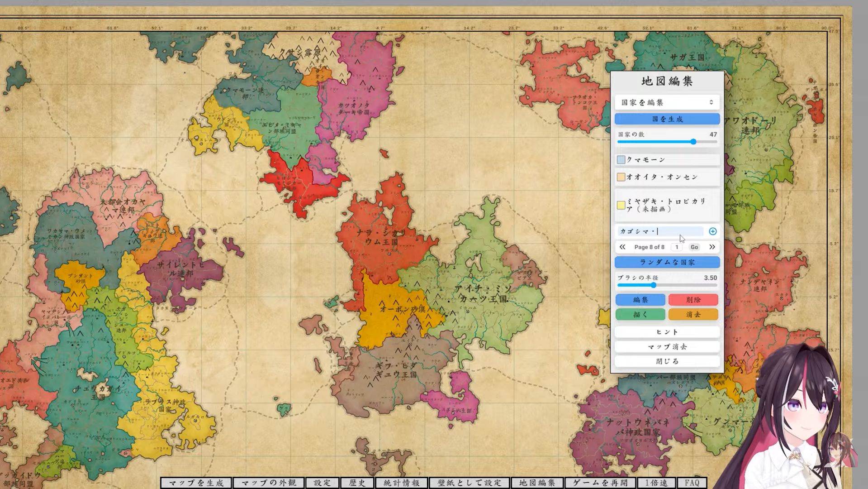The width and height of the screenshot is (868, 489).
Task: Open マップの外観 in the bottom menu
Action: (x=269, y=483)
